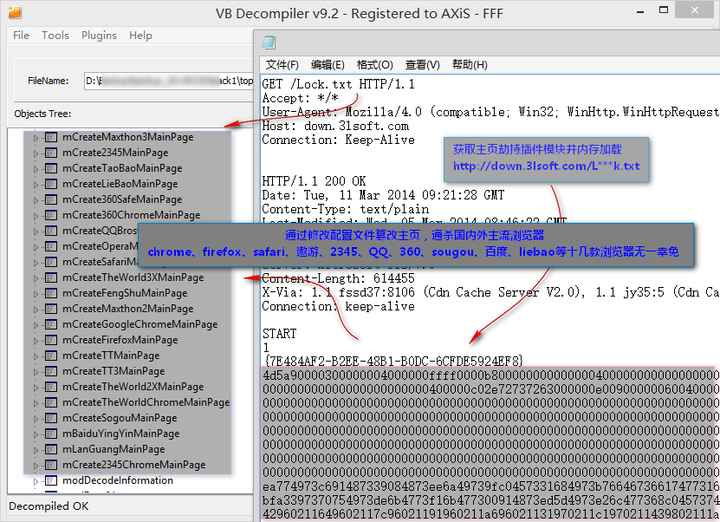Click the VB Decompiler title bar icon

(13, 13)
